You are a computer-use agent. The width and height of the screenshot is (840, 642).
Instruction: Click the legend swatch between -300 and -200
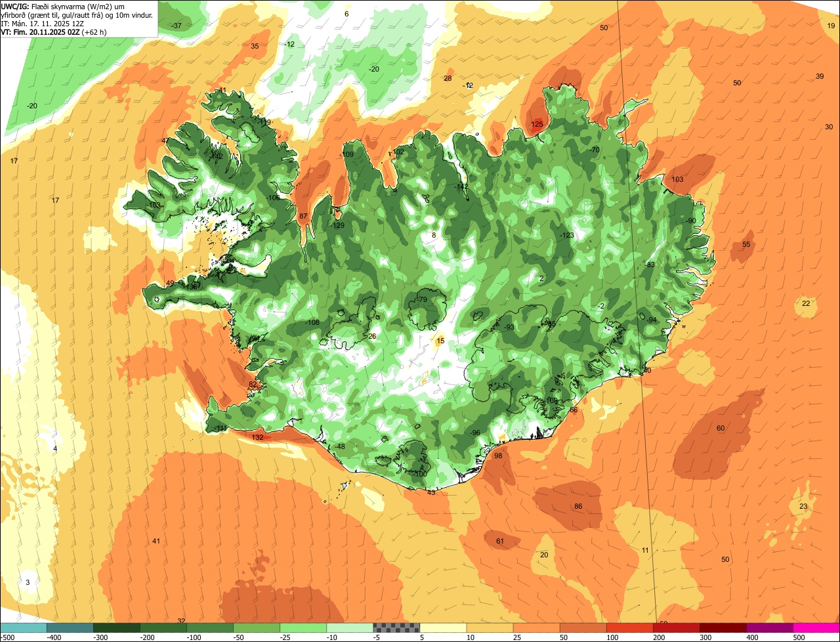click(x=117, y=628)
